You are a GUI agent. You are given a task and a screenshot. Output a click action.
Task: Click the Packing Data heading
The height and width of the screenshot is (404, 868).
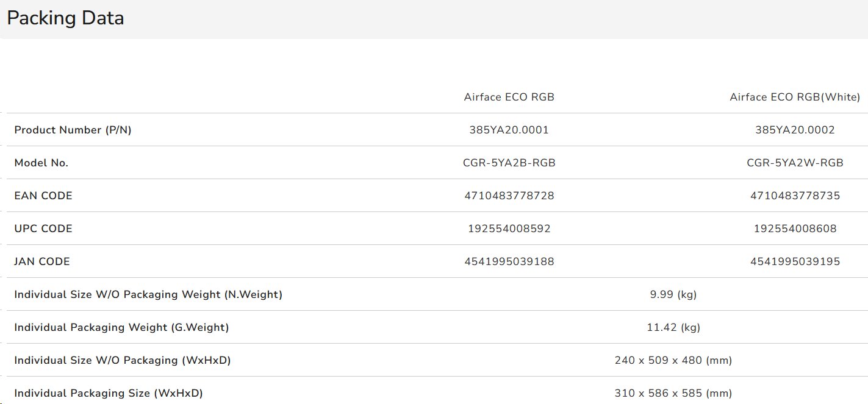(65, 18)
